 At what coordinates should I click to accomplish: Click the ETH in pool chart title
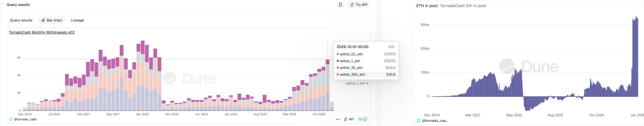427,6
